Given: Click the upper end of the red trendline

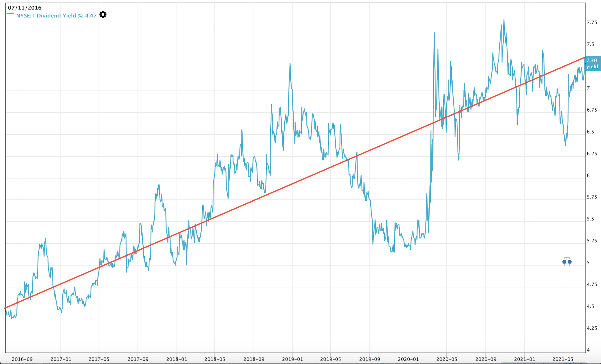Looking at the screenshot, I should pyautogui.click(x=584, y=58).
